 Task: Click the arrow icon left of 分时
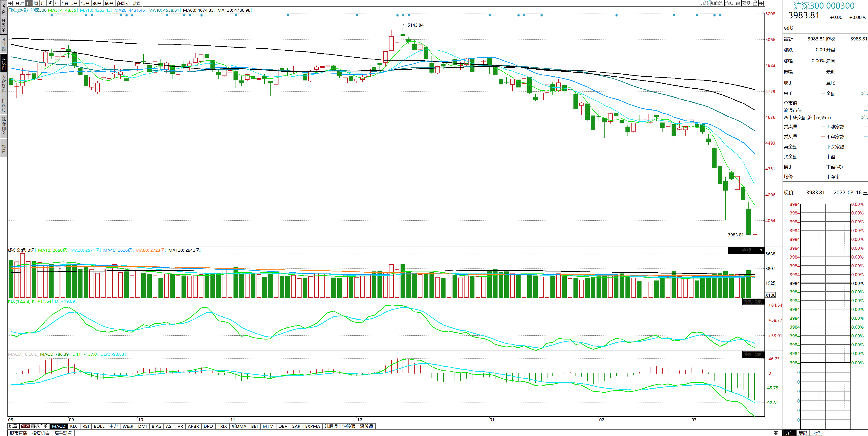click(11, 3)
